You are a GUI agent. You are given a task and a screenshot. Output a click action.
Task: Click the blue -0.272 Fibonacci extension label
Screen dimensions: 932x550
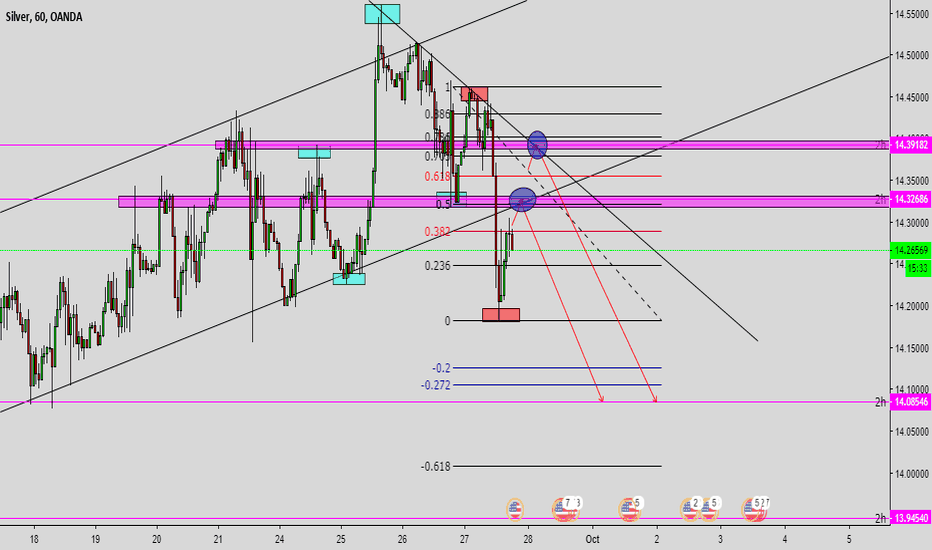point(436,385)
